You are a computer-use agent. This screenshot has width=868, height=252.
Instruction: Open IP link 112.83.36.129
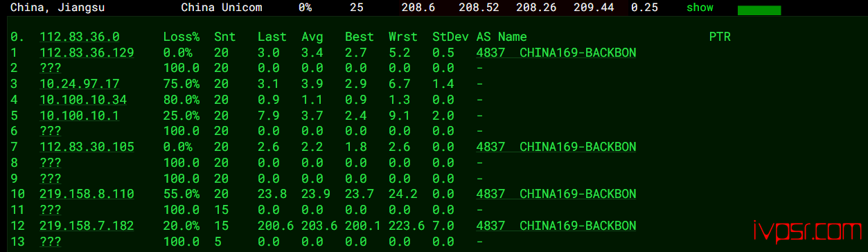coord(87,53)
